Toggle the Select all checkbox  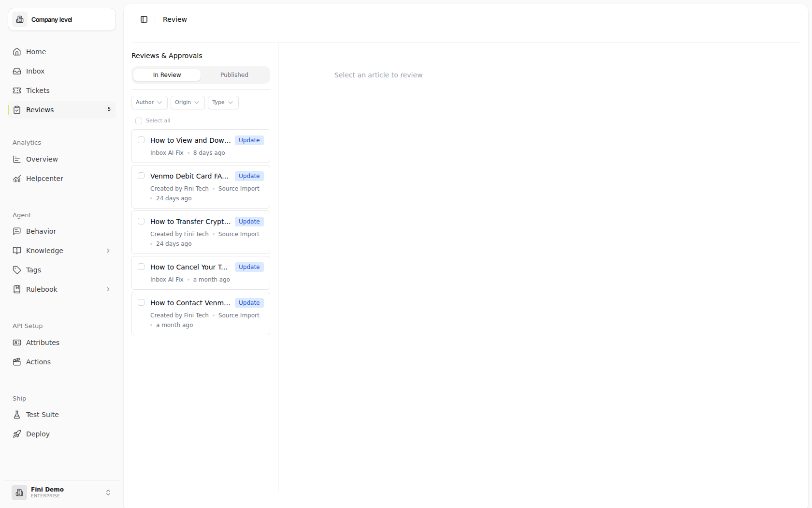[x=139, y=121]
